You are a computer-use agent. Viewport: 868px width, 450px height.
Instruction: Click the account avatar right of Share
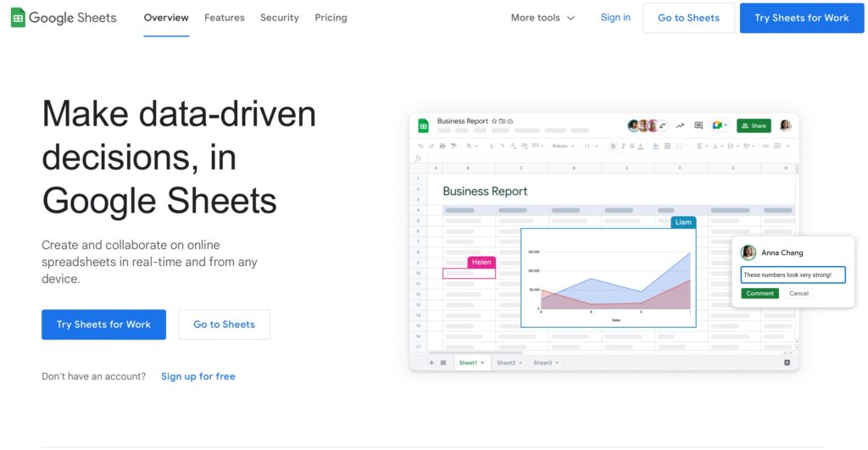pos(785,125)
